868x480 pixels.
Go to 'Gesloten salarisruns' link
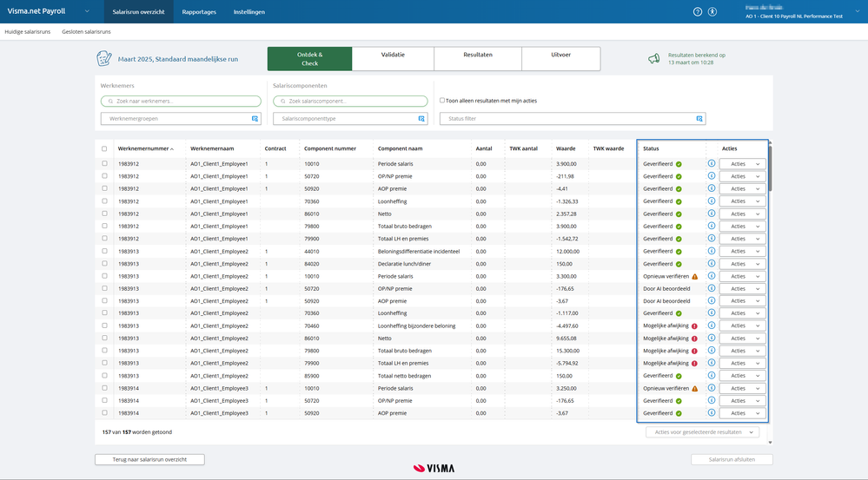point(86,31)
